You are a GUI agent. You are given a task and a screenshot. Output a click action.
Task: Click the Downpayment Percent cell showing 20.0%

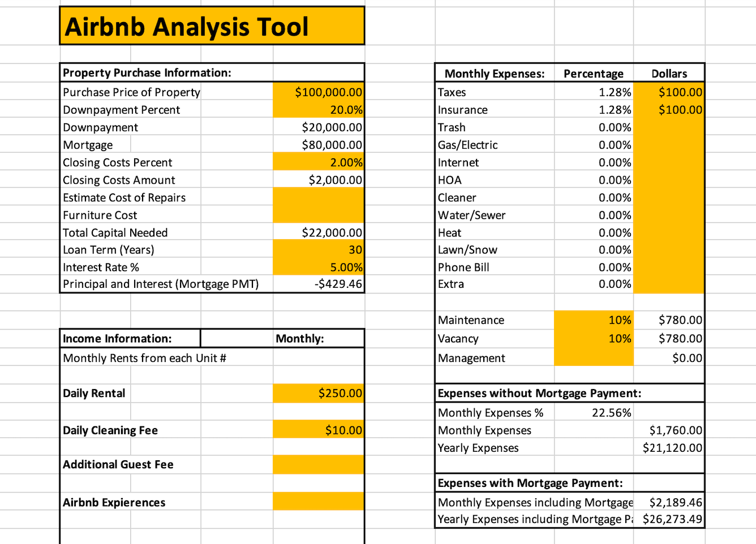point(319,110)
